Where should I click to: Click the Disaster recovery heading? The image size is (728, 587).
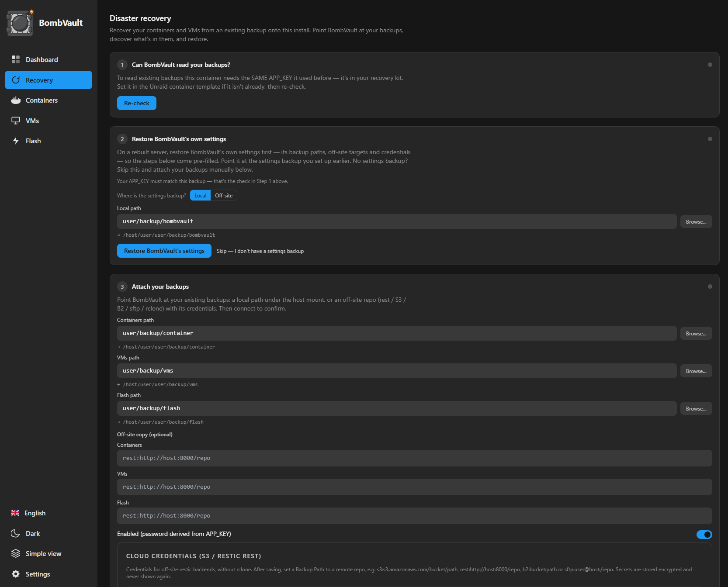[x=140, y=18]
